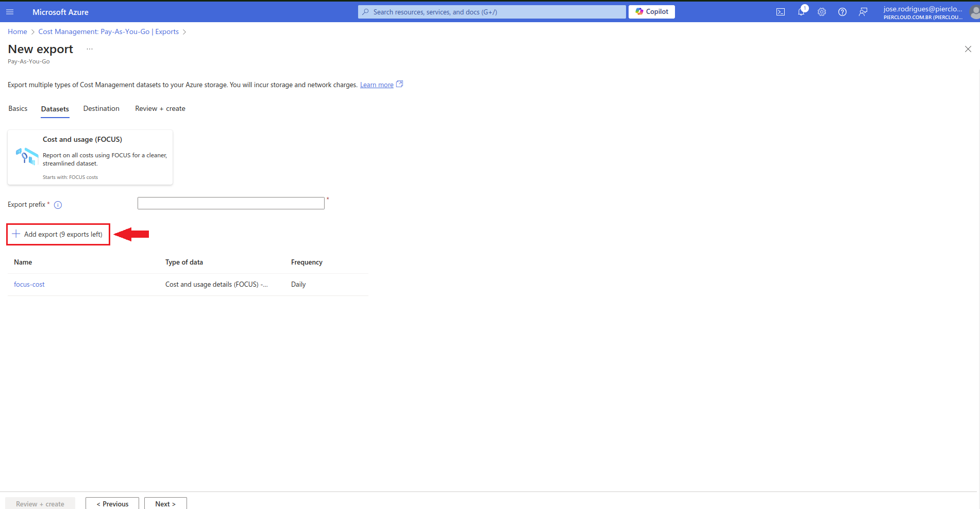980x509 pixels.
Task: Go to Home breadcrumb
Action: click(18, 32)
